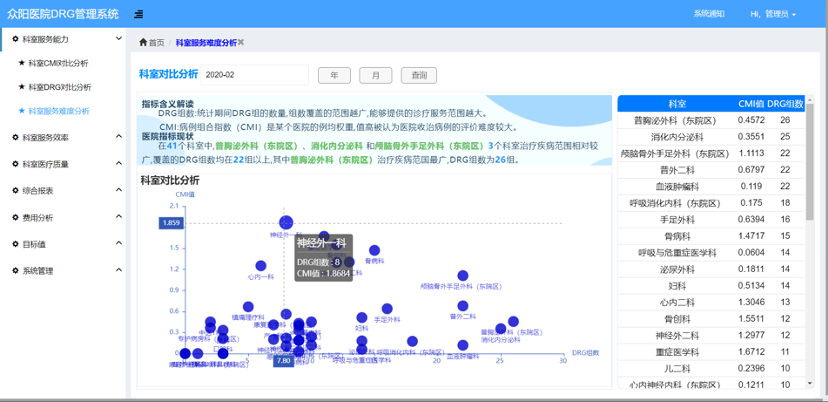Click the 心内一科 bubble on the chart
This screenshot has height=402, width=828.
click(260, 266)
